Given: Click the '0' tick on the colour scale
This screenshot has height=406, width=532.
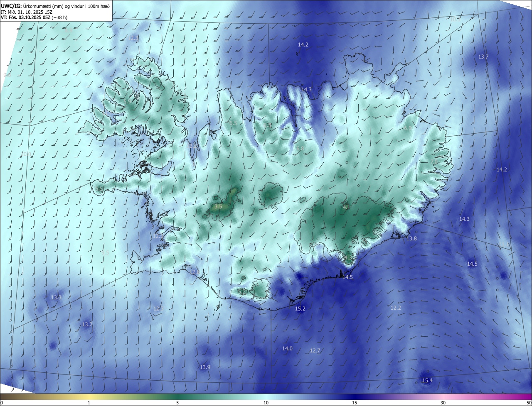Looking at the screenshot, I should click(2, 403).
